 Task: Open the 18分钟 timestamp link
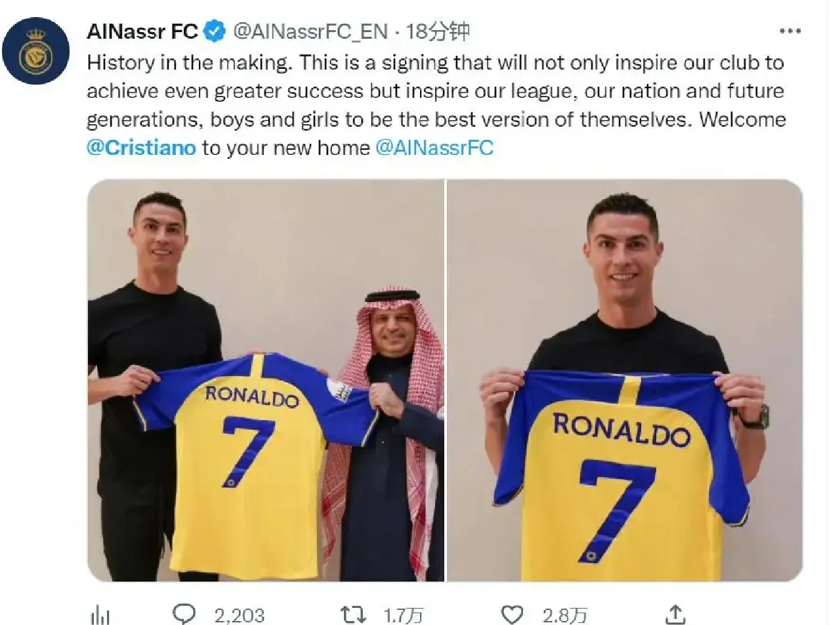click(438, 31)
